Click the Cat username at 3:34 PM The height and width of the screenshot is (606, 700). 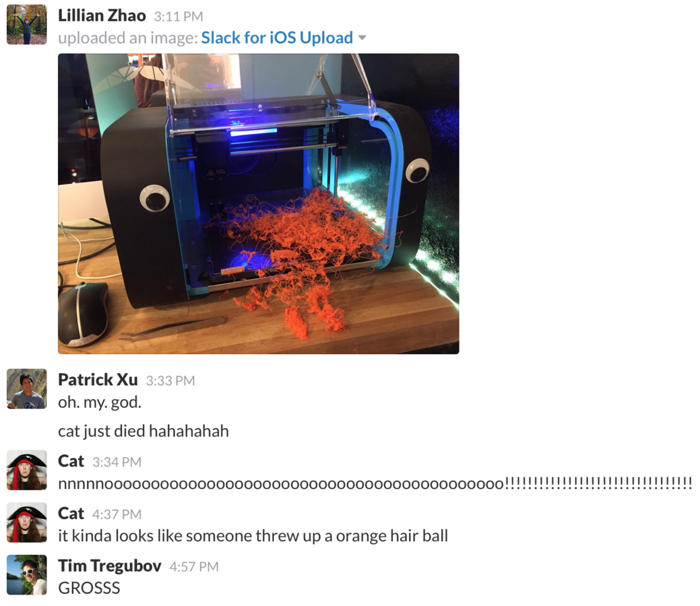(71, 461)
